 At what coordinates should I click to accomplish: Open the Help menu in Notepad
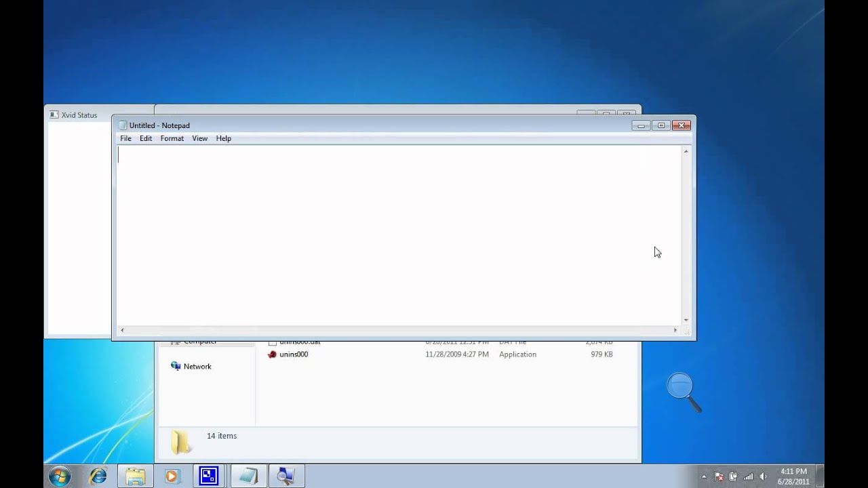click(224, 138)
